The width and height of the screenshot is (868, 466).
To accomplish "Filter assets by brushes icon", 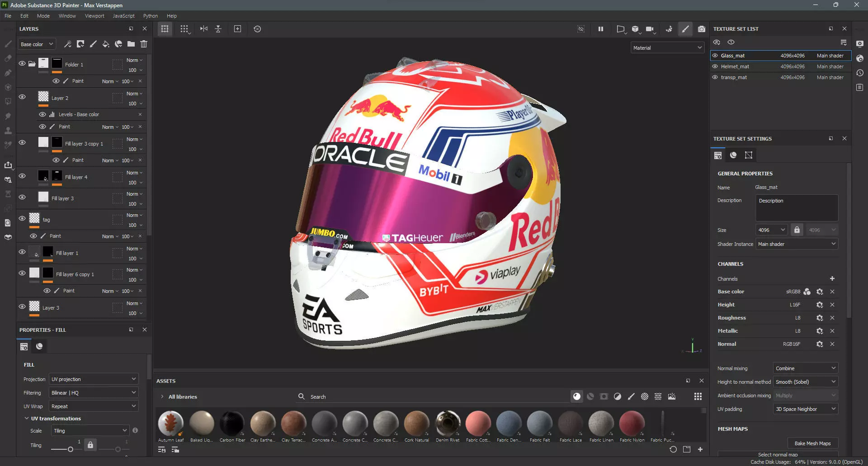I will (x=631, y=396).
